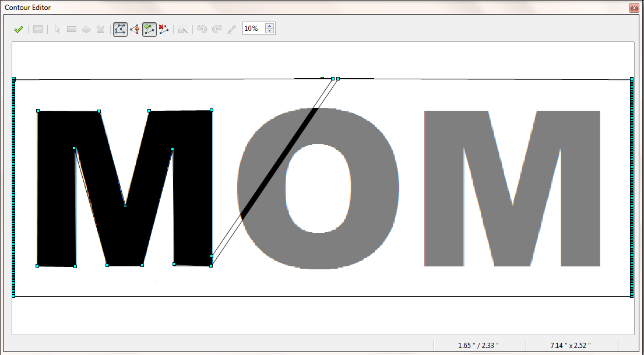Close the Contour Editor window
Image resolution: width=644 pixels, height=355 pixels.
point(634,8)
